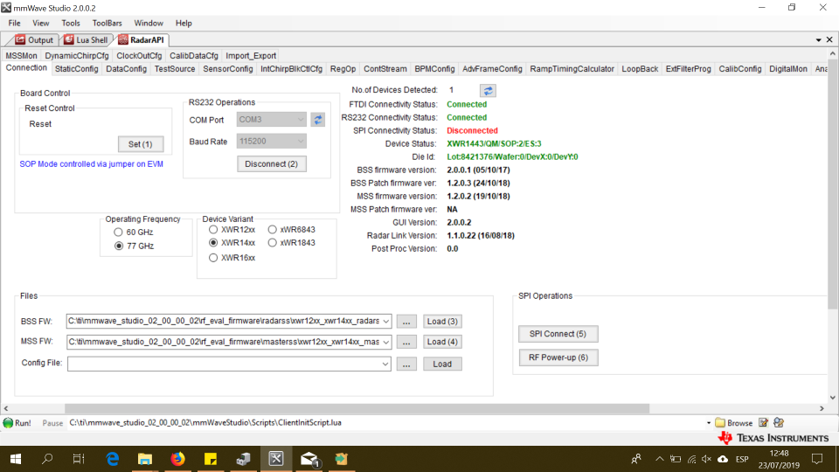
Task: Open the Windows Start menu
Action: [16, 459]
